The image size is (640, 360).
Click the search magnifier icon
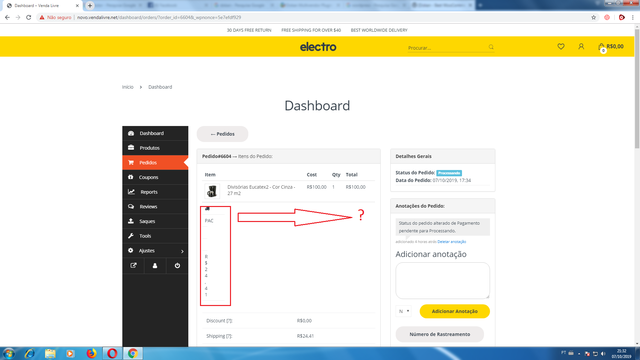[x=491, y=47]
